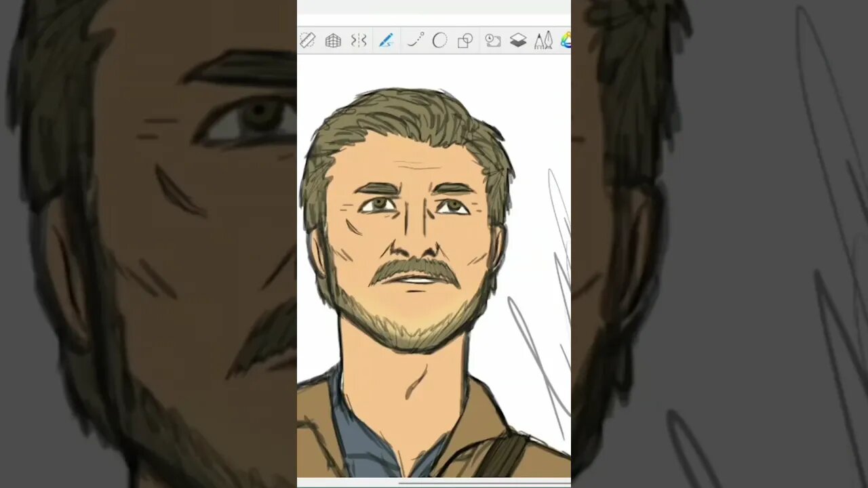The width and height of the screenshot is (868, 488).
Task: Toggle the Symmetry tool
Action: pos(359,41)
